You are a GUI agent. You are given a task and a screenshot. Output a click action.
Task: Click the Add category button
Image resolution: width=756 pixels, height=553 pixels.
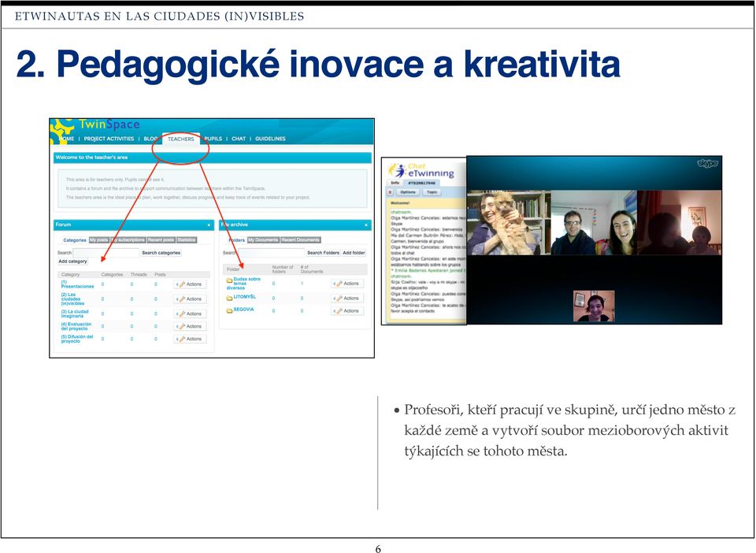72,262
